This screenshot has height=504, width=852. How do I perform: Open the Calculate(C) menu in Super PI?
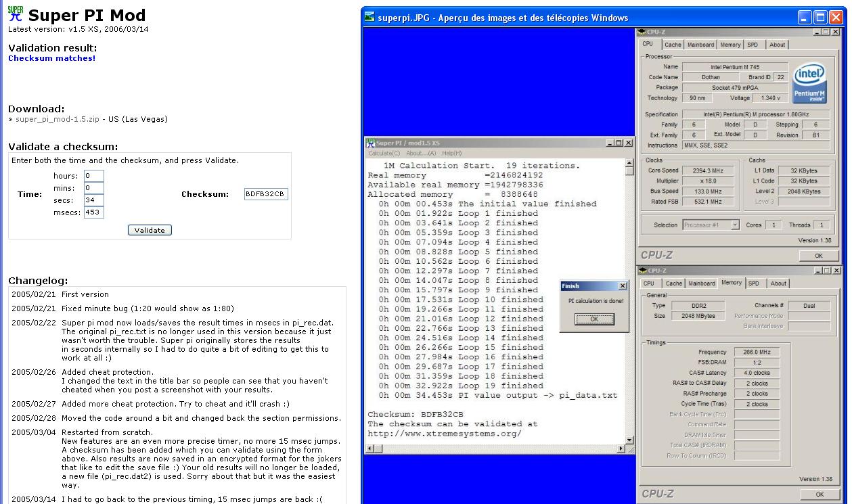click(x=384, y=154)
